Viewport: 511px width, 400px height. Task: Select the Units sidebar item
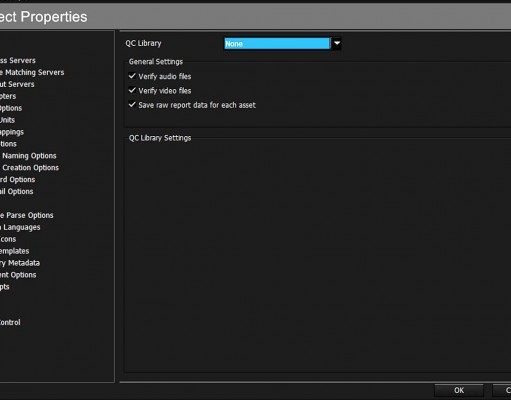[x=7, y=120]
